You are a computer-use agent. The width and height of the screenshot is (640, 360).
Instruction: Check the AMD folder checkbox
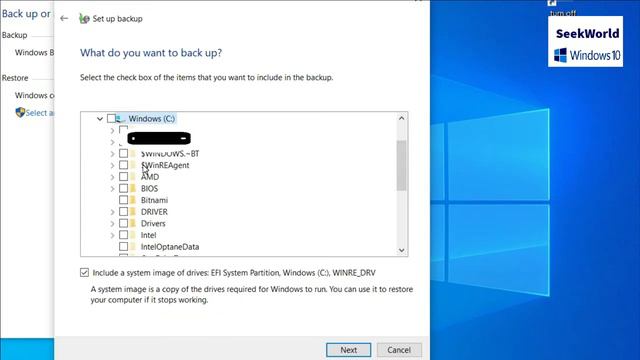[123, 177]
